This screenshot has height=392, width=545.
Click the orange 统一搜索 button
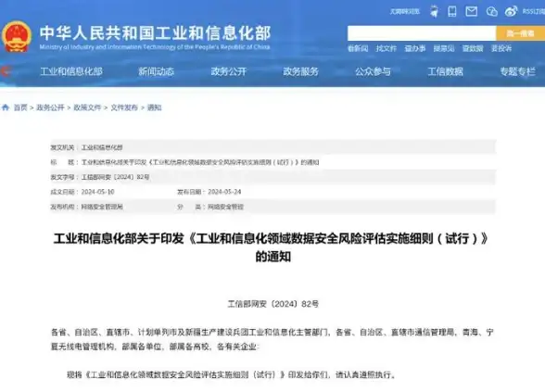(520, 33)
